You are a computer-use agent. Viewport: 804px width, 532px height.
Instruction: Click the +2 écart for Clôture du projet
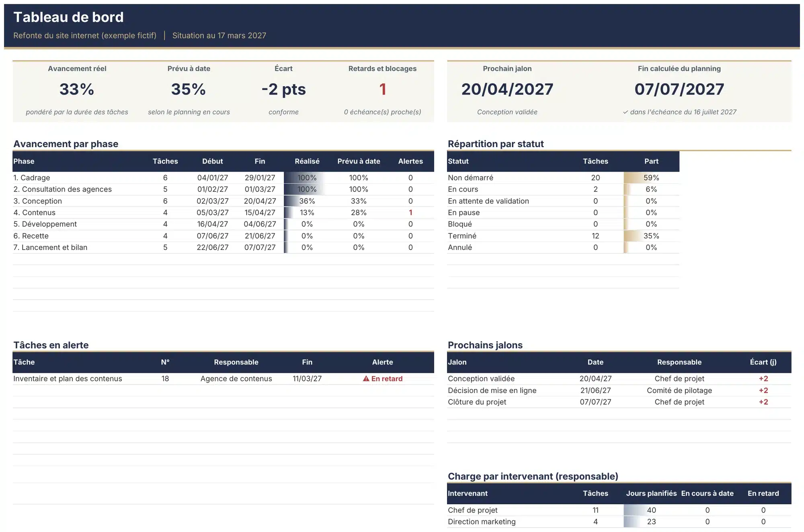(x=763, y=402)
